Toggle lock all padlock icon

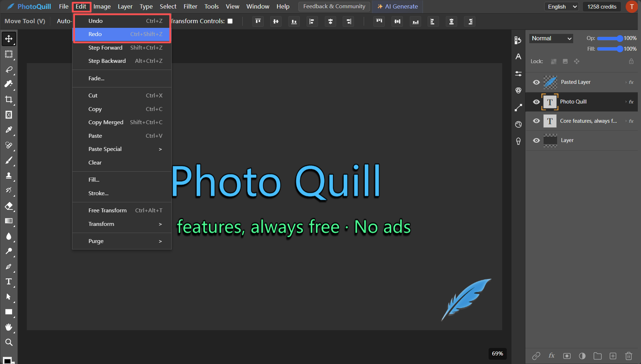(x=631, y=61)
